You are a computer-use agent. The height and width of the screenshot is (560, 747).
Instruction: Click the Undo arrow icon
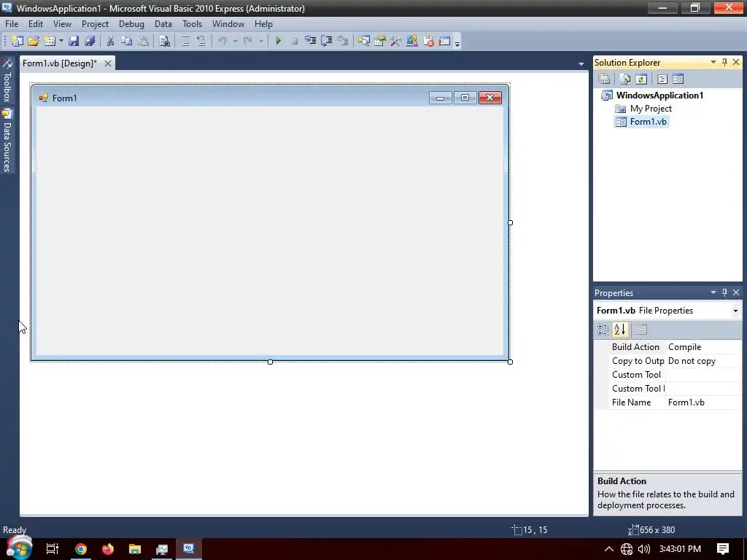coord(222,41)
